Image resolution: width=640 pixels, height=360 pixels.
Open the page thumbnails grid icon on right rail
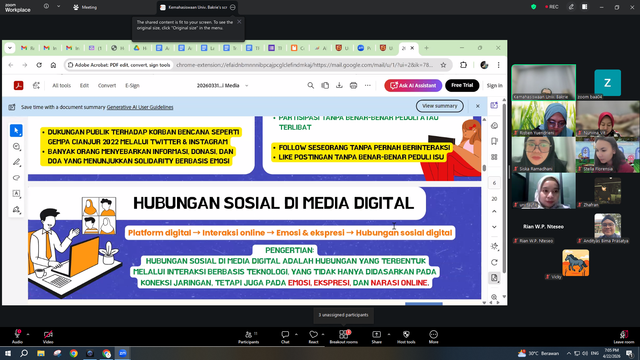point(494,157)
